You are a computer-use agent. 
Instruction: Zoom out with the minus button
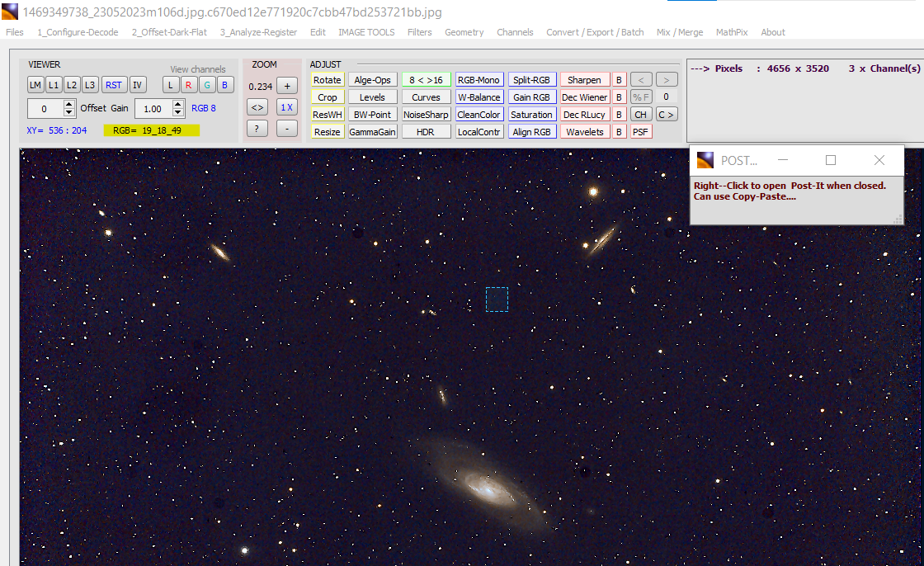click(x=287, y=129)
